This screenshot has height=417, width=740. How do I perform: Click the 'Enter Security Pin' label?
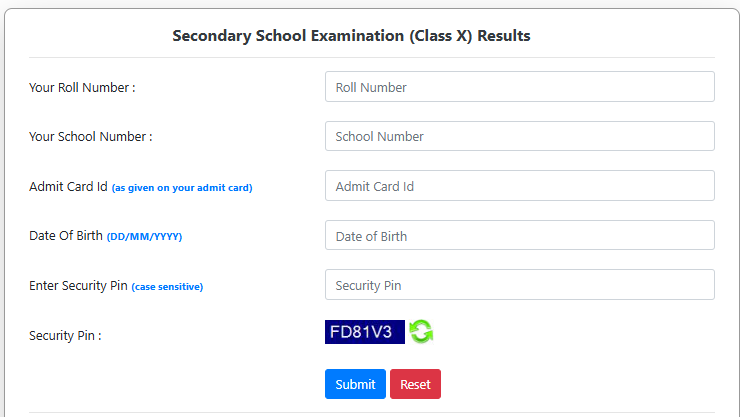(78, 286)
